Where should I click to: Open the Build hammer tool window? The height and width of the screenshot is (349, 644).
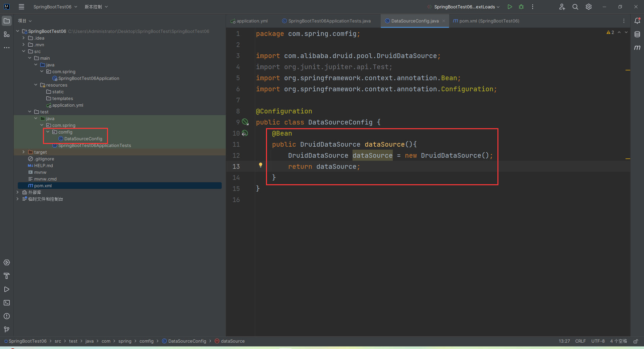pos(7,276)
